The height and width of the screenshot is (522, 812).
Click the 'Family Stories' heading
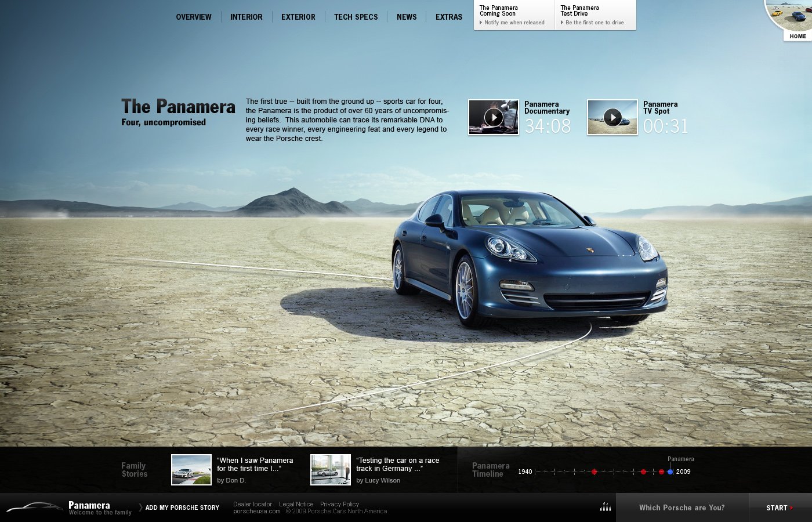click(135, 470)
